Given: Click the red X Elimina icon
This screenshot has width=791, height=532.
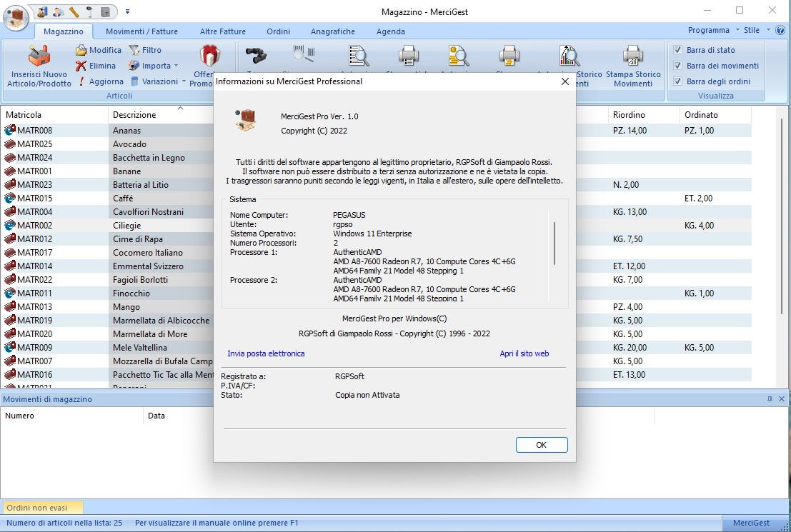Looking at the screenshot, I should click(x=81, y=66).
